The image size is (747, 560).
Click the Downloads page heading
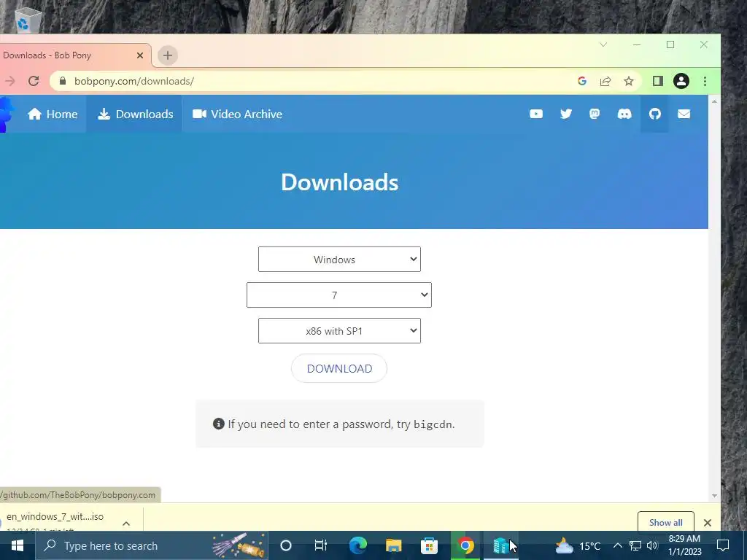coord(339,182)
